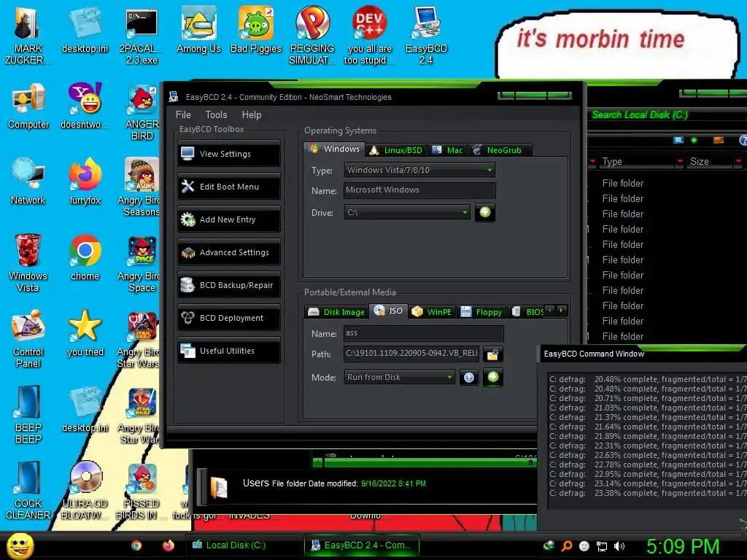Sort Explorer list by the Size column

[711, 161]
